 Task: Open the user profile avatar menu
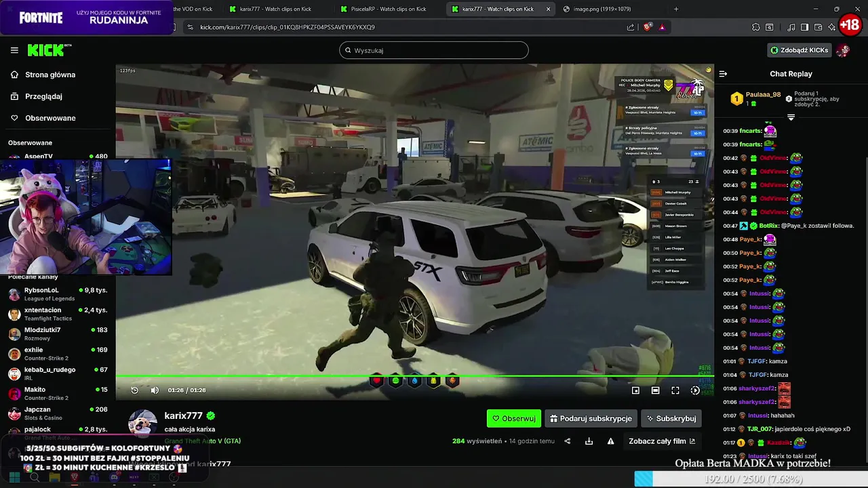click(843, 50)
